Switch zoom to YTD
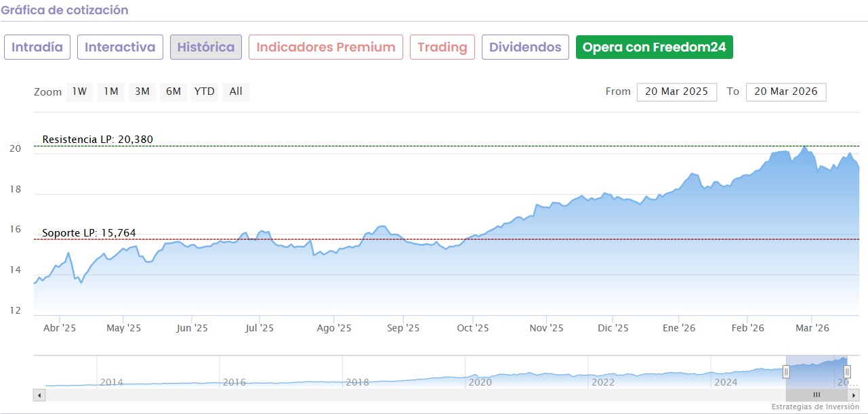 point(204,91)
